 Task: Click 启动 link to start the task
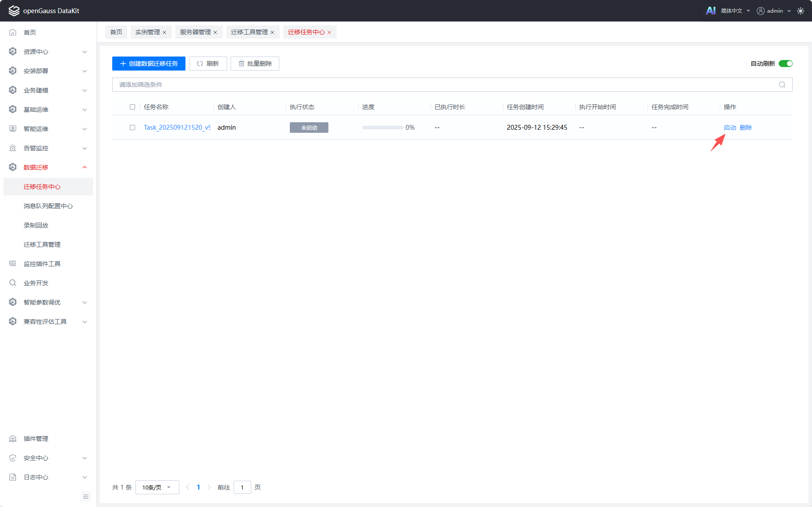tap(730, 128)
